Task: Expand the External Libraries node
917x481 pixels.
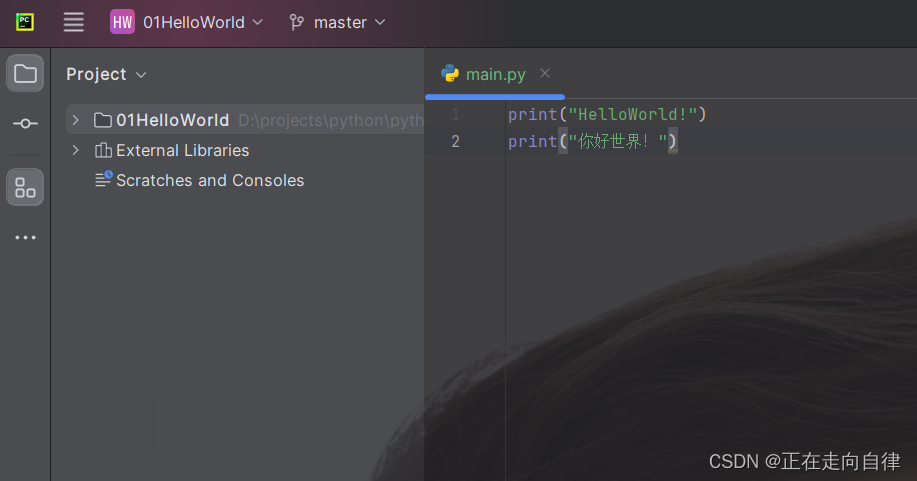Action: [75, 150]
